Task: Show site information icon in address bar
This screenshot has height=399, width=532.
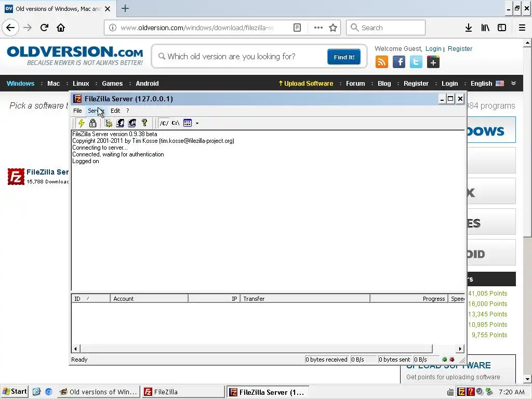Action: click(x=113, y=28)
